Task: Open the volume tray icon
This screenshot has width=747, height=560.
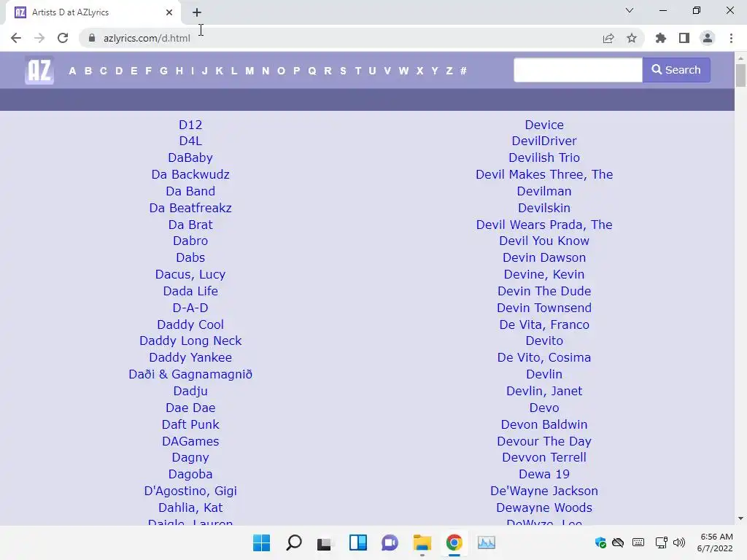Action: 679,542
